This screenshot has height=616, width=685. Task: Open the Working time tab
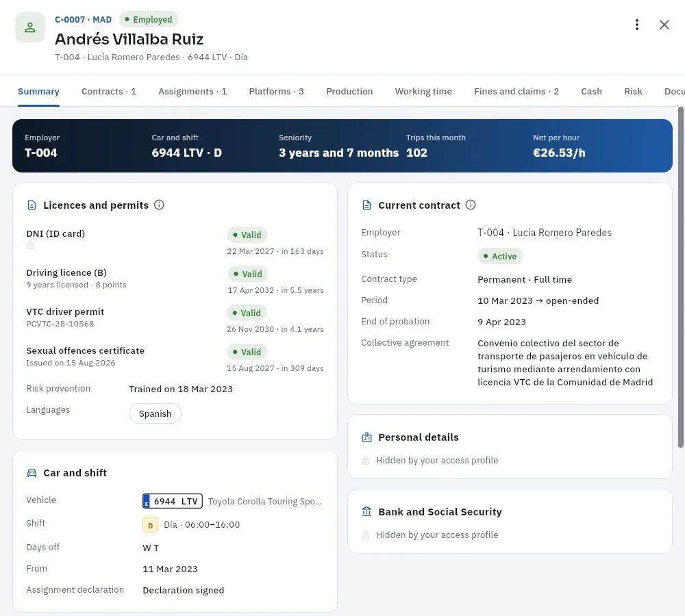[x=423, y=91]
